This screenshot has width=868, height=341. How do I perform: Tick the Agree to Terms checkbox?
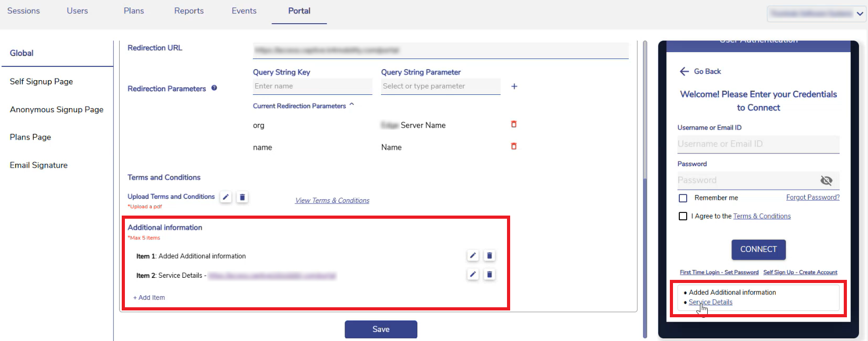point(683,216)
